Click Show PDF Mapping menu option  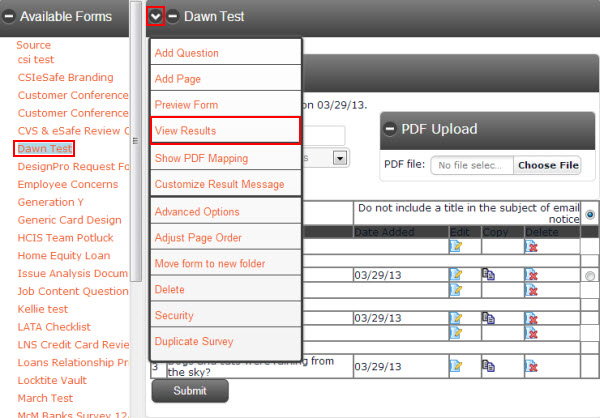tap(225, 158)
